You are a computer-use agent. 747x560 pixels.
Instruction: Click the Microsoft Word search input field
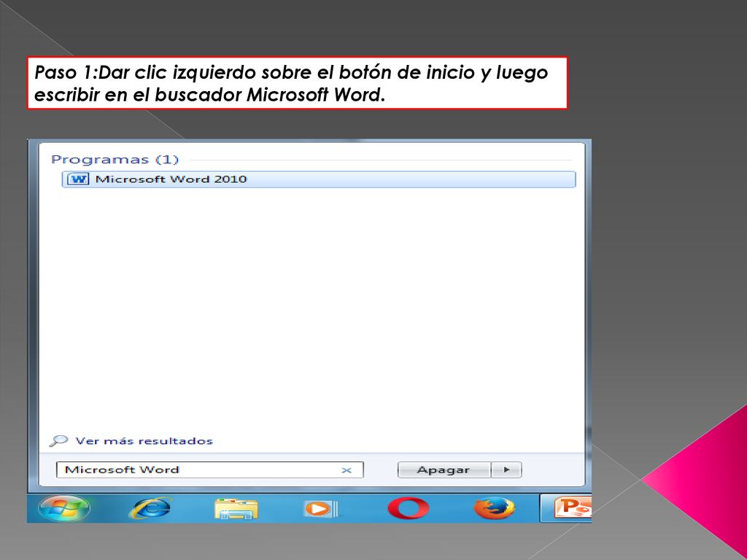[x=209, y=470]
